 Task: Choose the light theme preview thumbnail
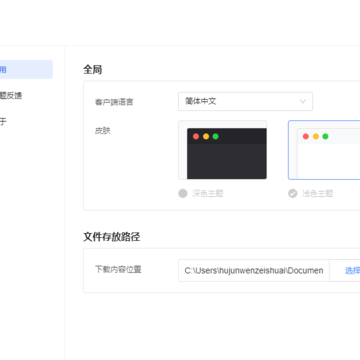tap(324, 150)
